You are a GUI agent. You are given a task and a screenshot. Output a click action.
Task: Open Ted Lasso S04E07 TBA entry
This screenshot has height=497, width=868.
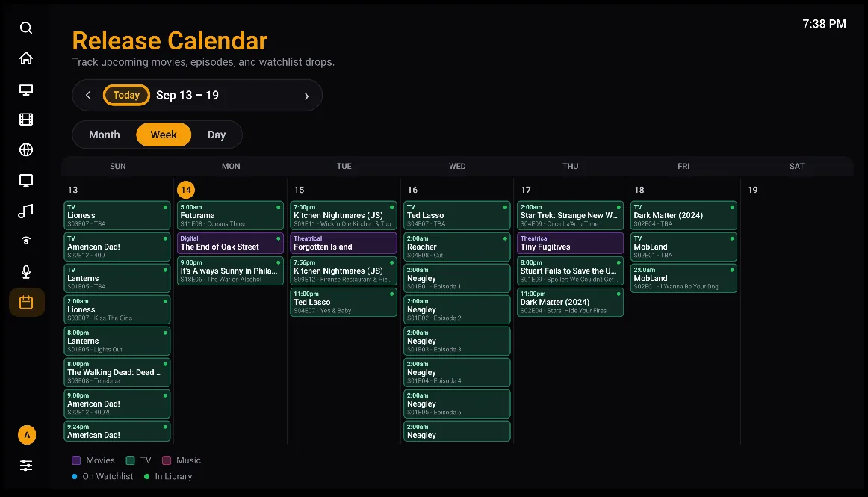click(x=456, y=215)
